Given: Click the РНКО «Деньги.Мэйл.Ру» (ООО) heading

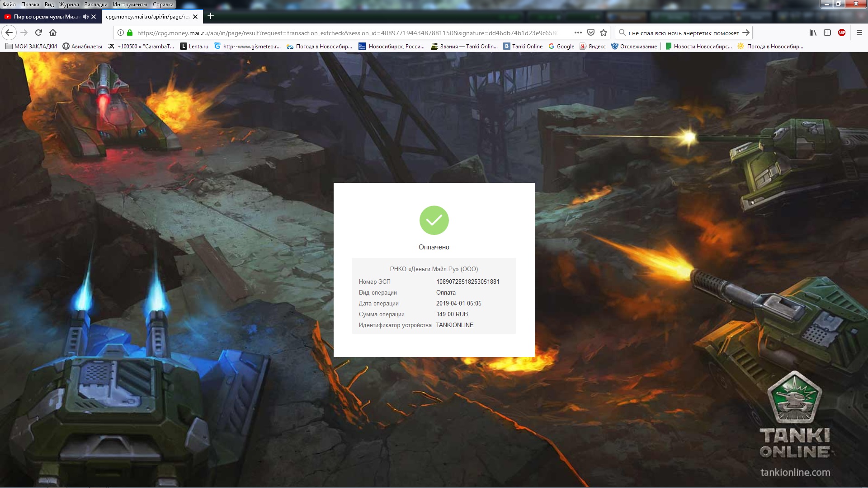Looking at the screenshot, I should point(434,269).
